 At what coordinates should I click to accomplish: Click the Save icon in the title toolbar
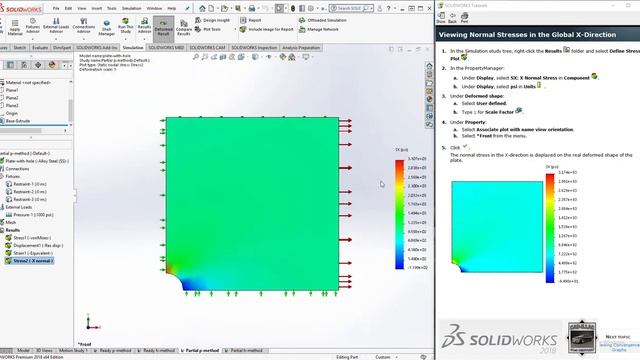click(238, 8)
